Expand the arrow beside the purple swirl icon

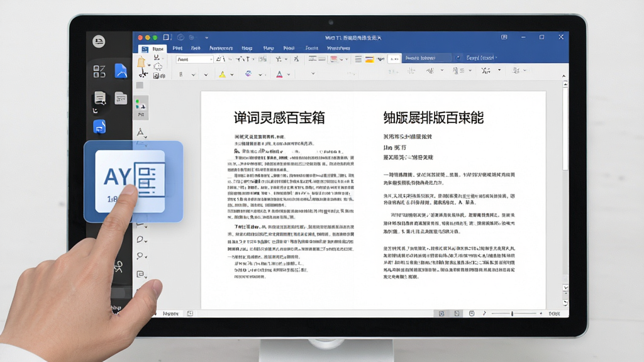point(260,75)
